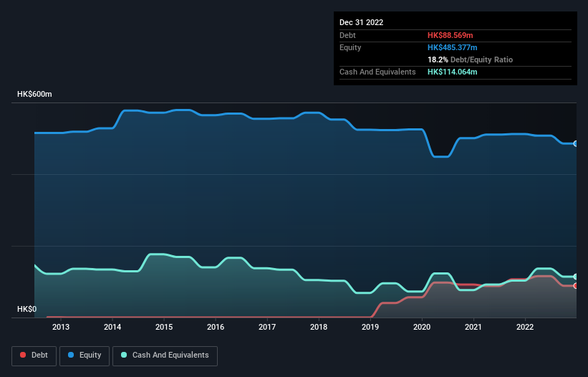Click the HK$88.569m debt value
588x377 pixels.
click(450, 35)
